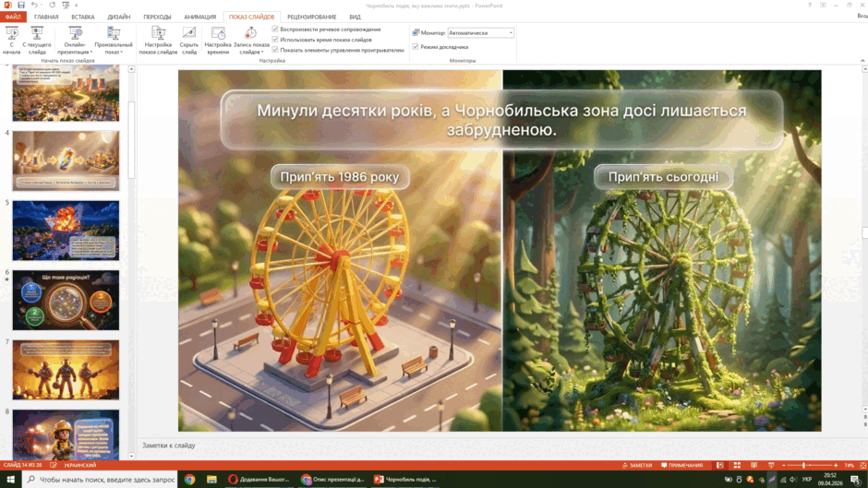This screenshot has height=488, width=868.
Task: Switch to Reading view in status bar
Action: coord(754,465)
